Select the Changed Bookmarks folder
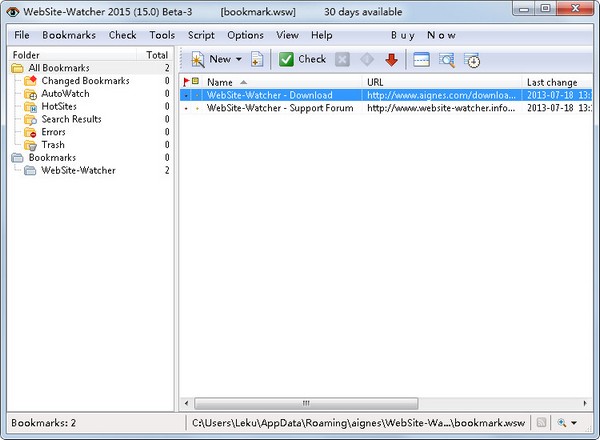The image size is (600, 440). (x=85, y=81)
